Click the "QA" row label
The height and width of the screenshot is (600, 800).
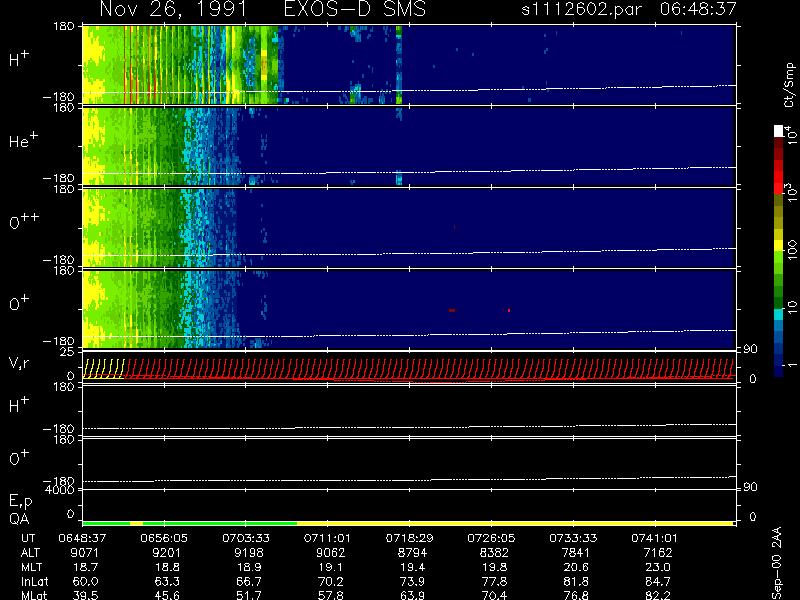pyautogui.click(x=19, y=519)
